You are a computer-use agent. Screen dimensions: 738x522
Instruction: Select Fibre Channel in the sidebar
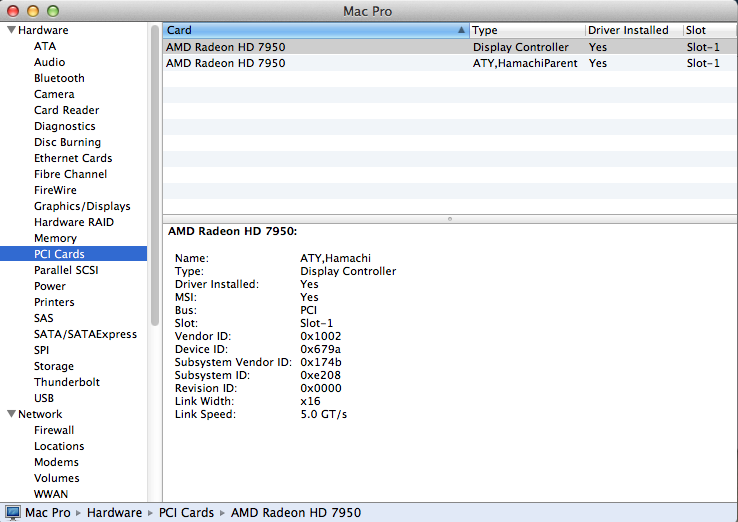[70, 174]
